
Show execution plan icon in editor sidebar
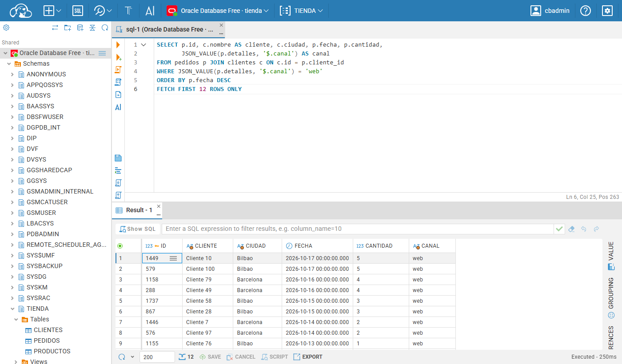point(118,82)
